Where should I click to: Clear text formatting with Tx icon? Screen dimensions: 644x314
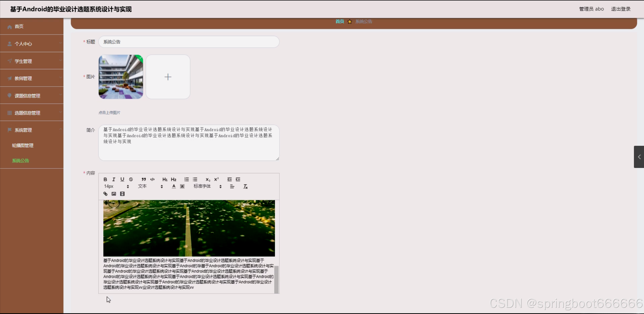tap(245, 186)
